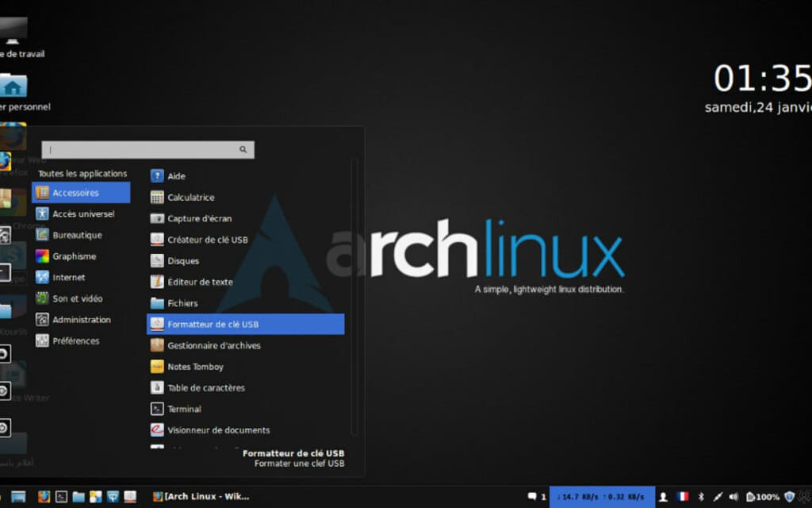Switch to Arch Linux - Wik... window
Screen dimensions: 812x508
point(201,497)
